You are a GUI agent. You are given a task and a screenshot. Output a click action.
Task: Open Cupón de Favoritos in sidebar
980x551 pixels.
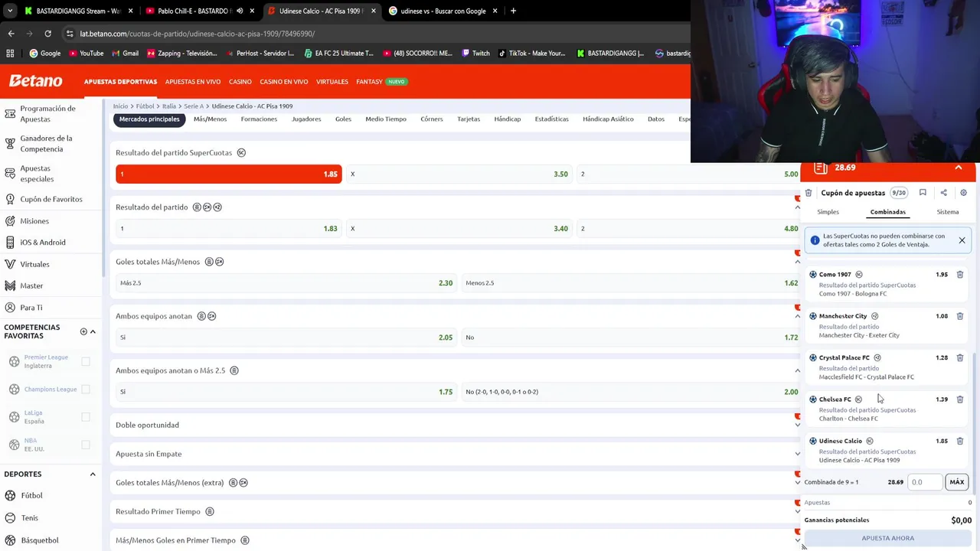pyautogui.click(x=51, y=199)
